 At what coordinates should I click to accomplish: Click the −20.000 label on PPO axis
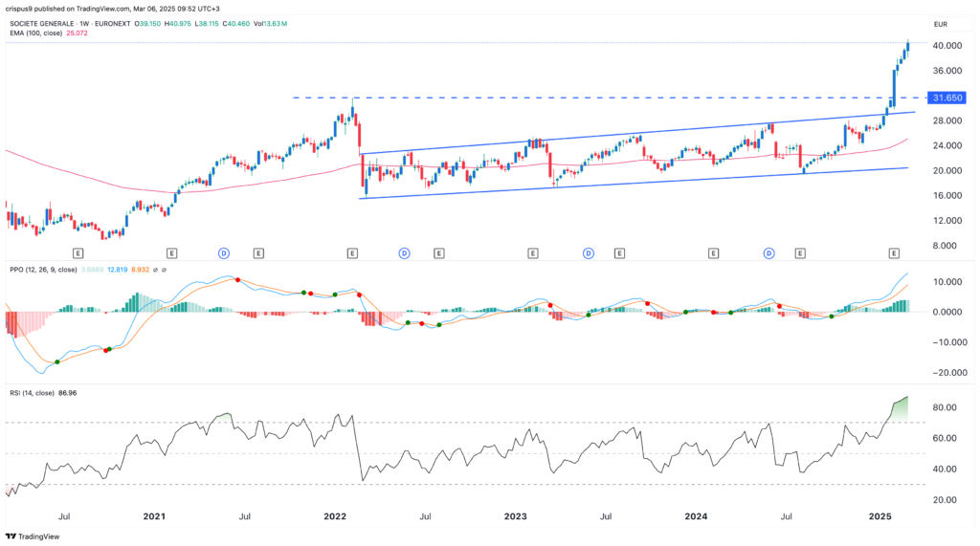point(950,372)
